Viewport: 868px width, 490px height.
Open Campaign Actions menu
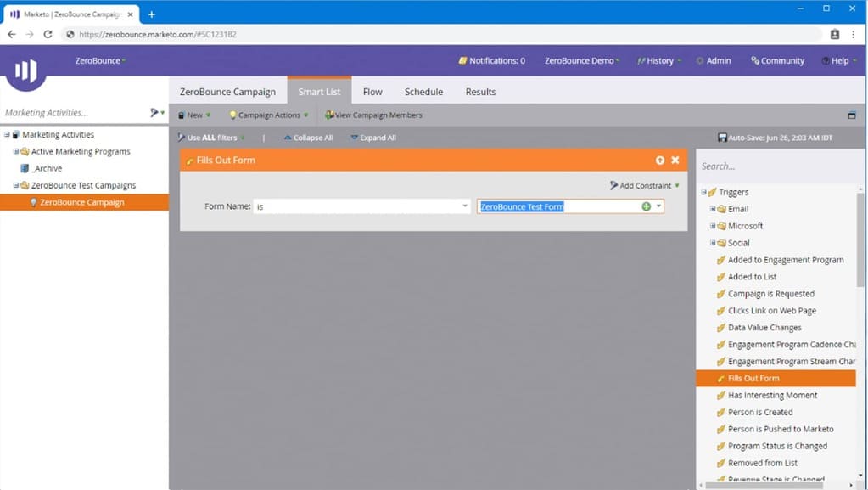coord(268,115)
